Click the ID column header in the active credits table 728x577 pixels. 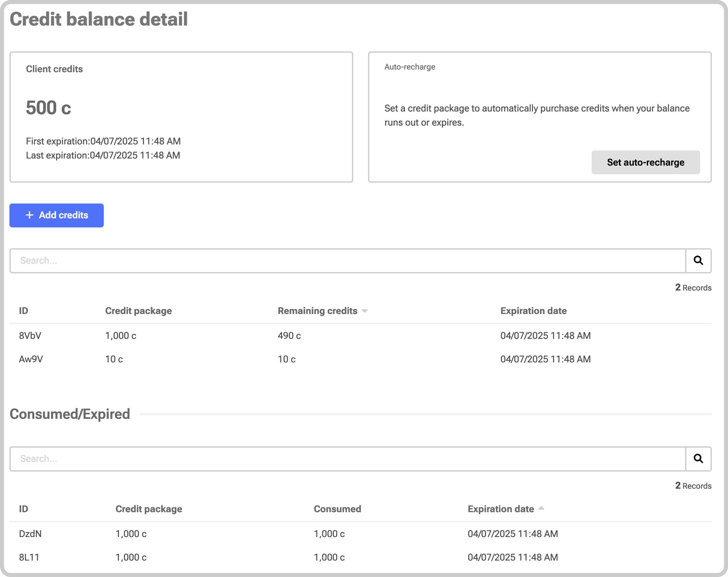pos(24,311)
